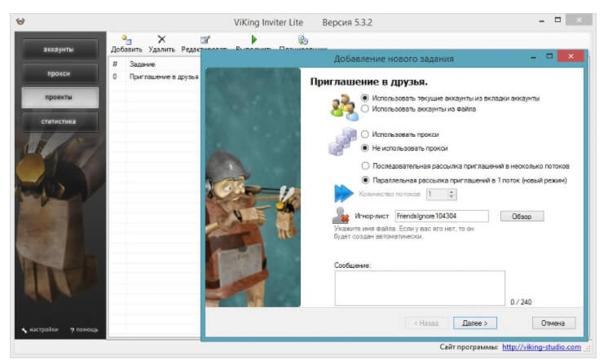The height and width of the screenshot is (364, 608).
Task: Click into the Сообщение text area
Action: tap(420, 288)
